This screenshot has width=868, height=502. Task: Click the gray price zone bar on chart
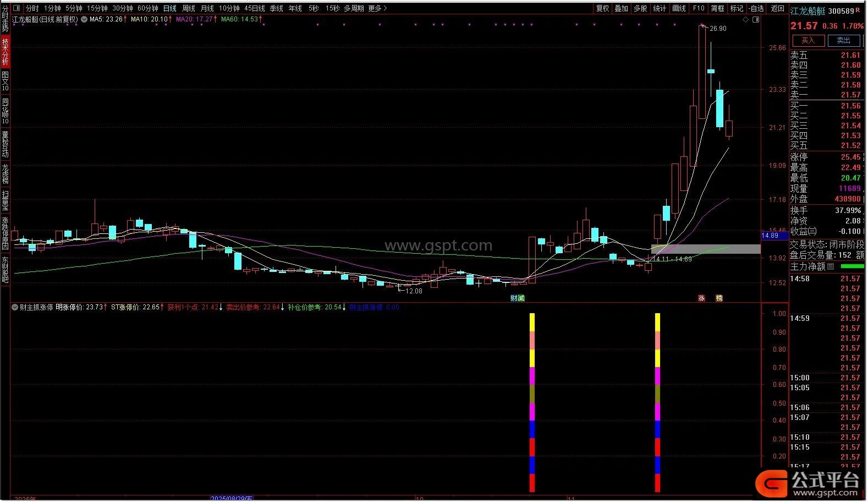coord(706,249)
